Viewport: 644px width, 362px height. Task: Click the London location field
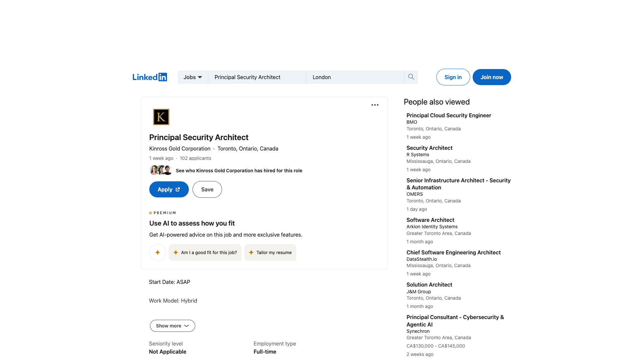(355, 77)
